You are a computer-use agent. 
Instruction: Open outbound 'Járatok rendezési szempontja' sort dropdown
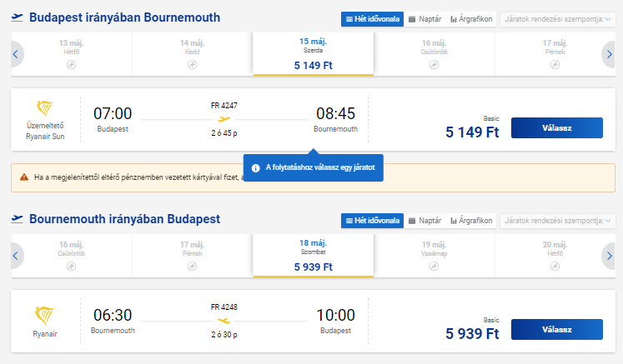[558, 19]
